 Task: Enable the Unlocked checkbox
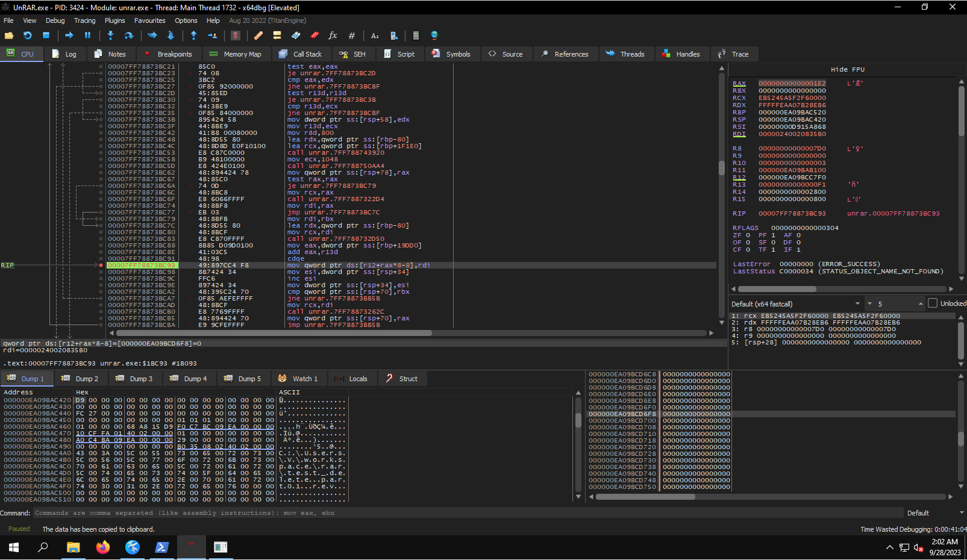[x=933, y=303]
